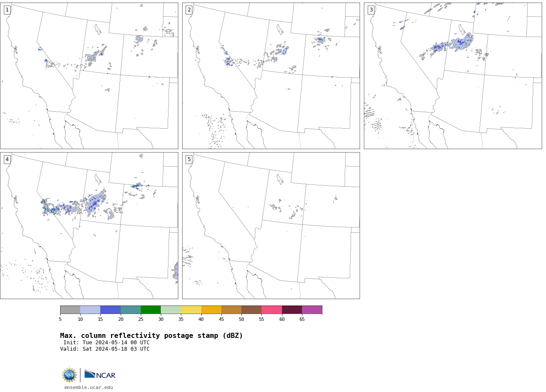
Task: Click the ensemble.ucar.edu text
Action: click(x=89, y=387)
